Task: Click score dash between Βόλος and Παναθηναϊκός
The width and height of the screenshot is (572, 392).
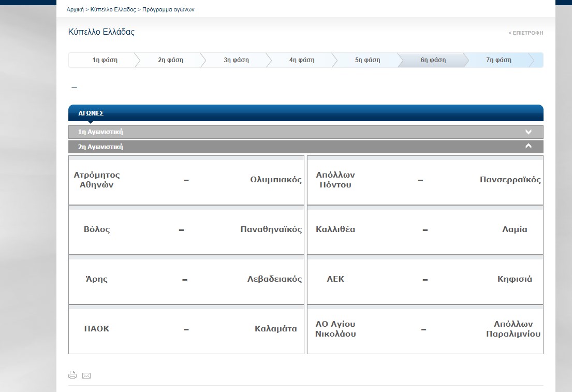Action: [181, 230]
